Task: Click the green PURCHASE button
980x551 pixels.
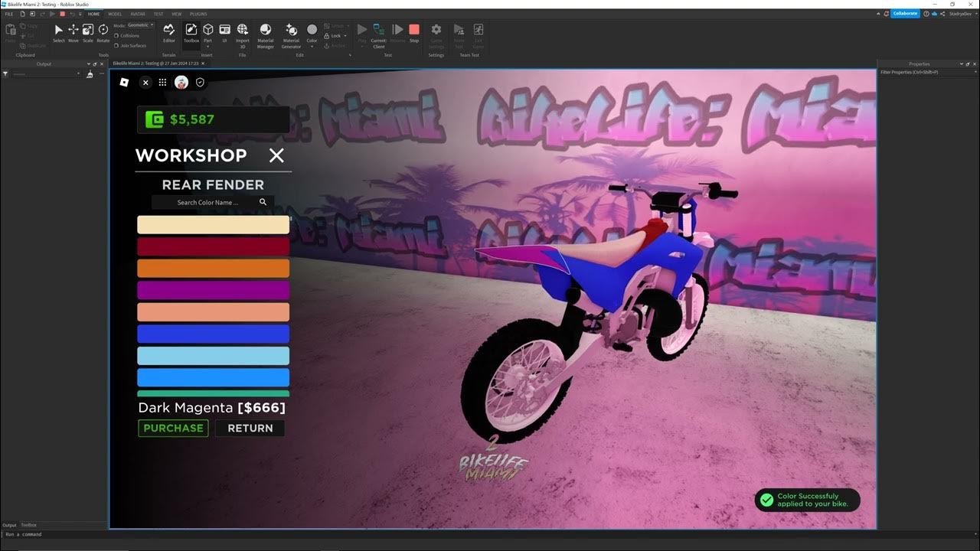Action: (173, 429)
